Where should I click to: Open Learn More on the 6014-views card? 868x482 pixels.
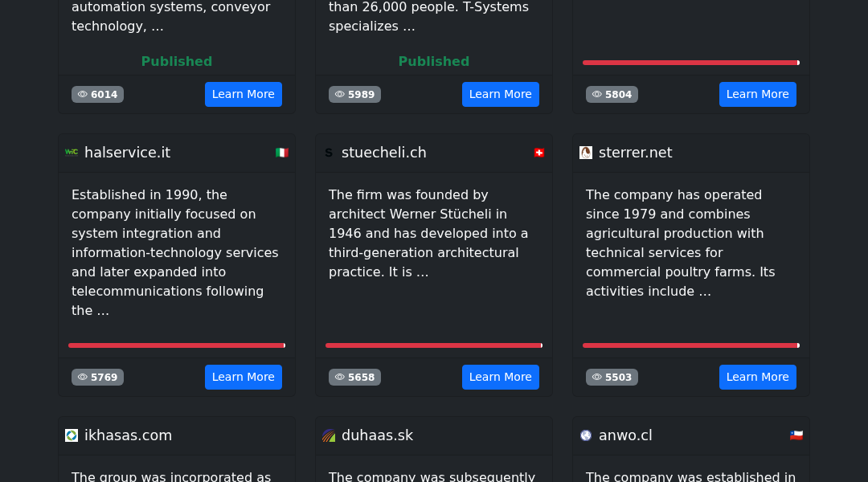(243, 95)
